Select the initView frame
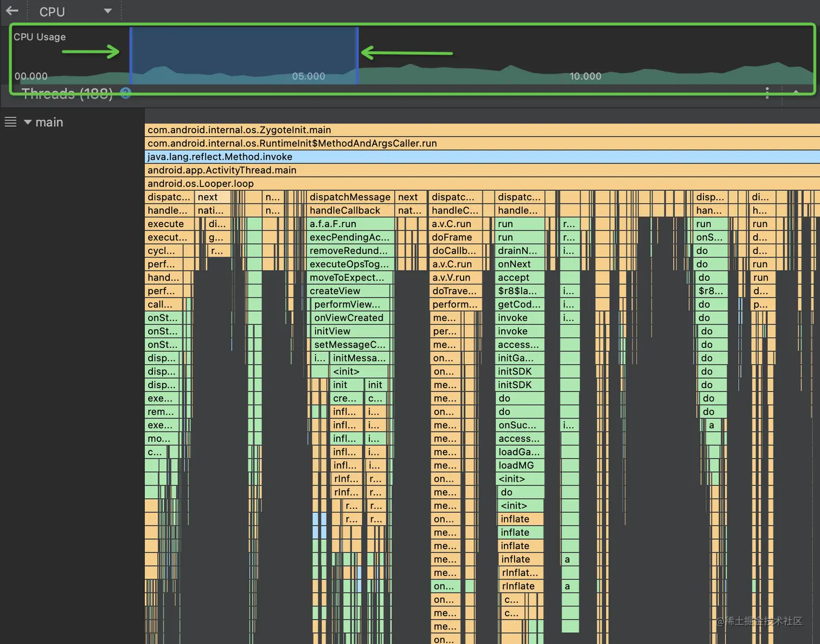820x644 pixels. point(351,331)
